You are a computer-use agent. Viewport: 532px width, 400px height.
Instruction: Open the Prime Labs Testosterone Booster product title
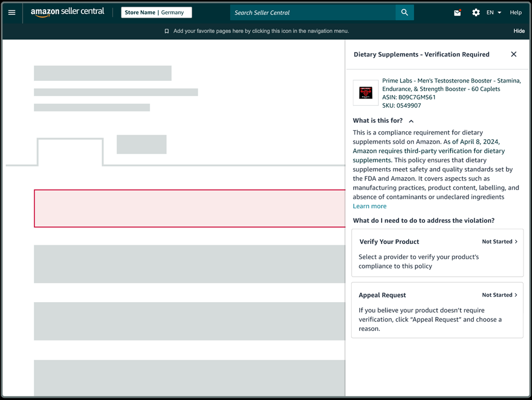451,84
